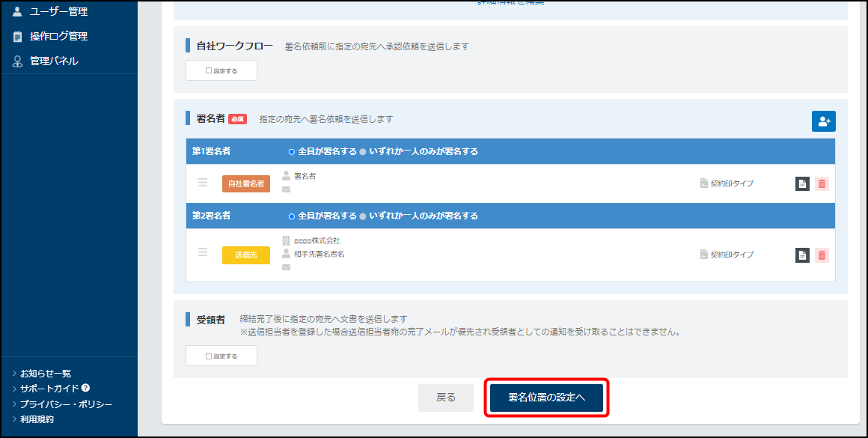Select 全員が署名する for 第1署名者
This screenshot has height=438, width=868.
(292, 151)
